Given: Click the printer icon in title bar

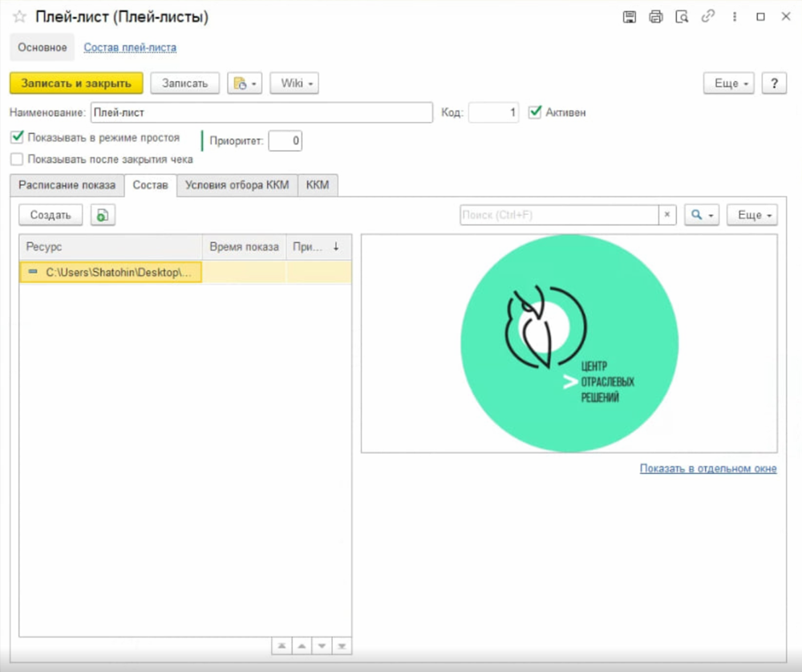Looking at the screenshot, I should (656, 17).
